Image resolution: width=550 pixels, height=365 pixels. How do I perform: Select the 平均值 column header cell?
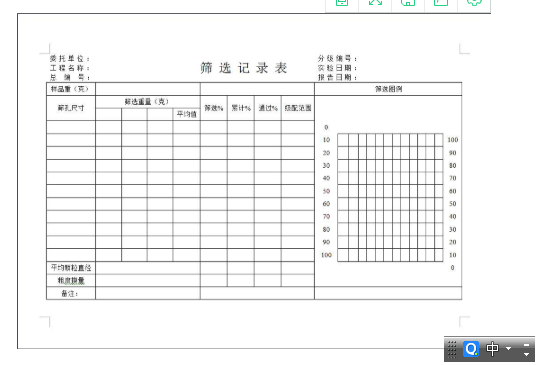(x=187, y=114)
